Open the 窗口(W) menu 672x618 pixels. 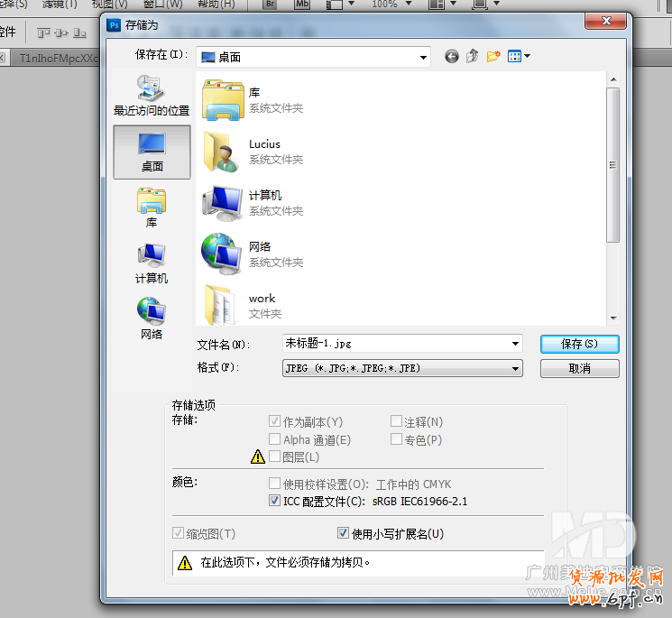pos(162,5)
